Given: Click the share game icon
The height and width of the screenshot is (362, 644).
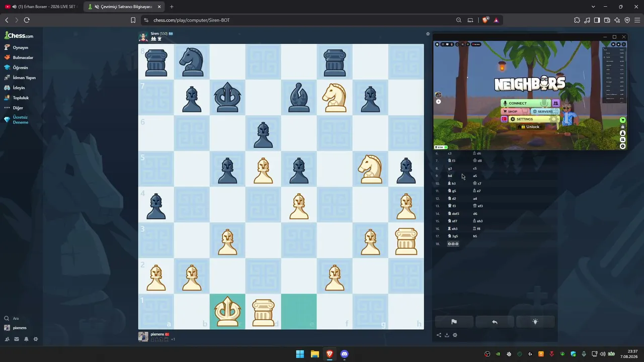Looking at the screenshot, I should (x=439, y=335).
